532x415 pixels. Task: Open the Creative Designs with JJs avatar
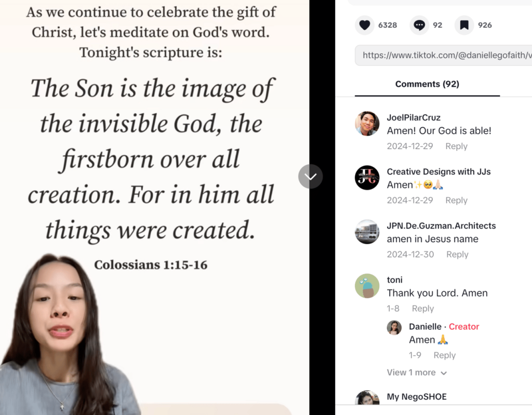tap(367, 178)
